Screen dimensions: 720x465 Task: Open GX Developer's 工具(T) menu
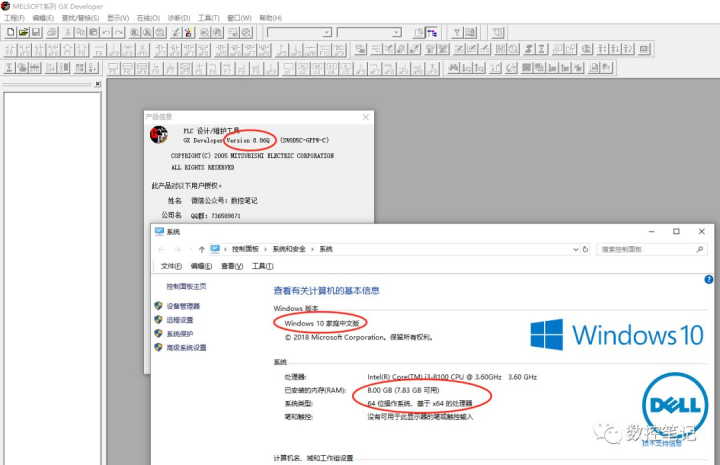pyautogui.click(x=209, y=18)
